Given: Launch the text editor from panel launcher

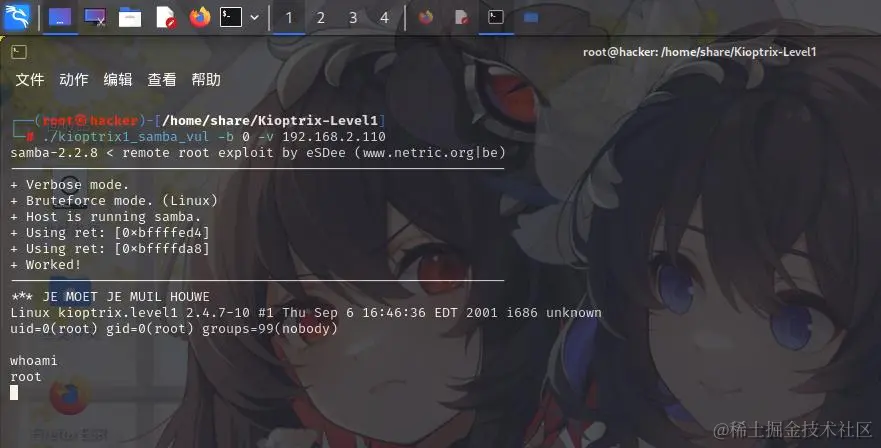Looking at the screenshot, I should coord(166,17).
